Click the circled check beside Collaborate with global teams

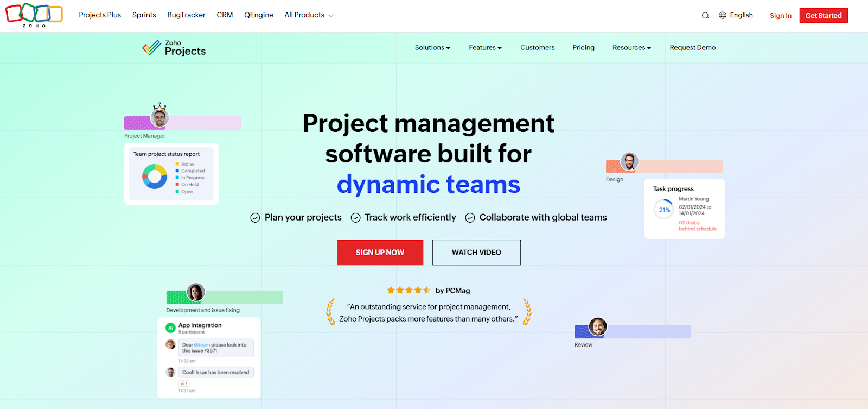pos(470,218)
